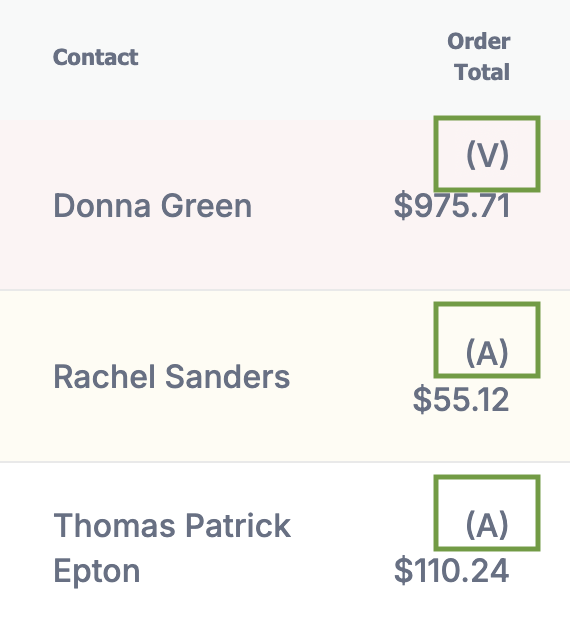Open Thomas Patrick Epton's contact

coord(172,548)
